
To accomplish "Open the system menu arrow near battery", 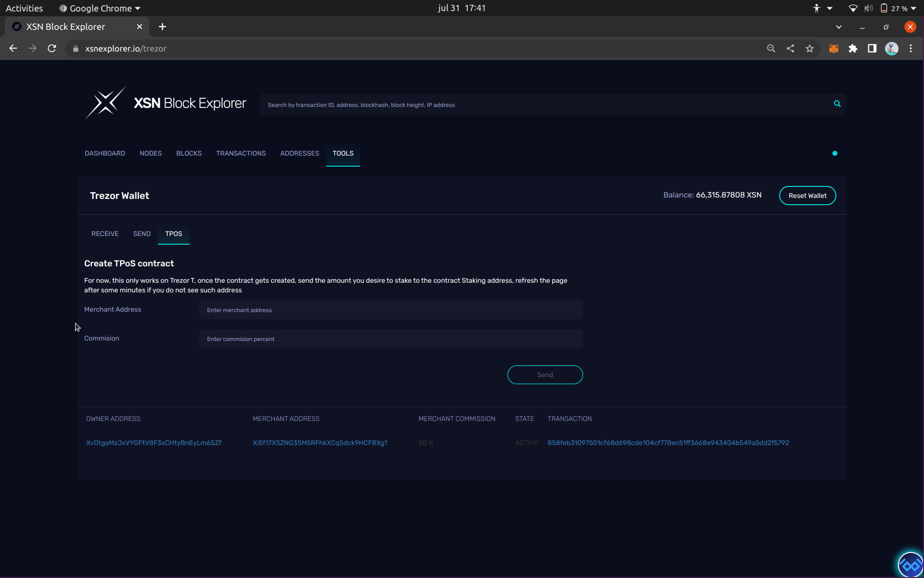I will click(913, 8).
